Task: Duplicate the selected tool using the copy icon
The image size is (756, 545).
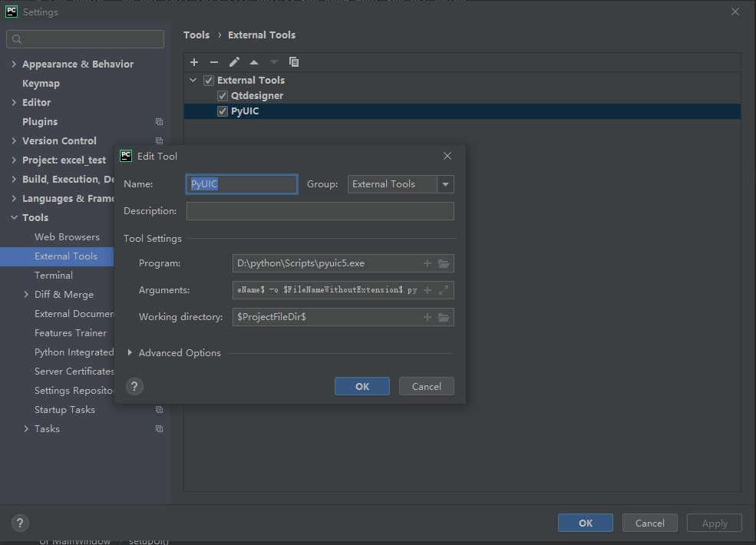Action: [x=294, y=61]
